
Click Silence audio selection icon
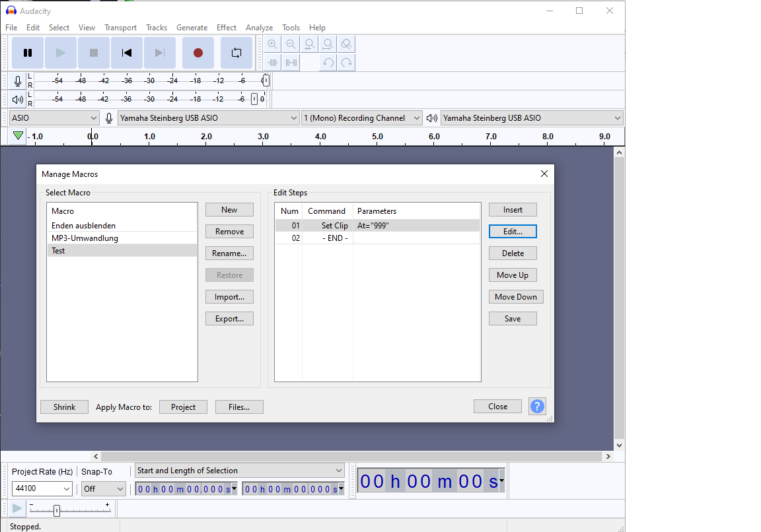coord(291,63)
